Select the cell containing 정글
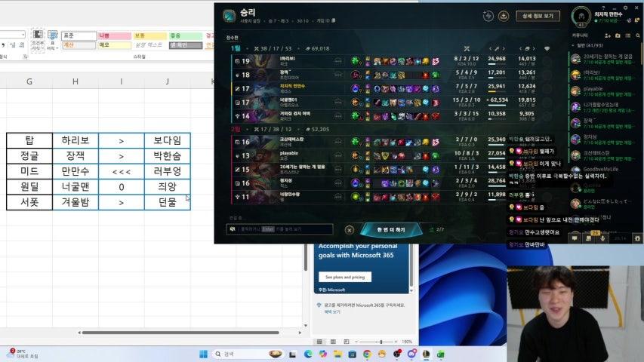The width and height of the screenshot is (644, 362). (x=29, y=156)
